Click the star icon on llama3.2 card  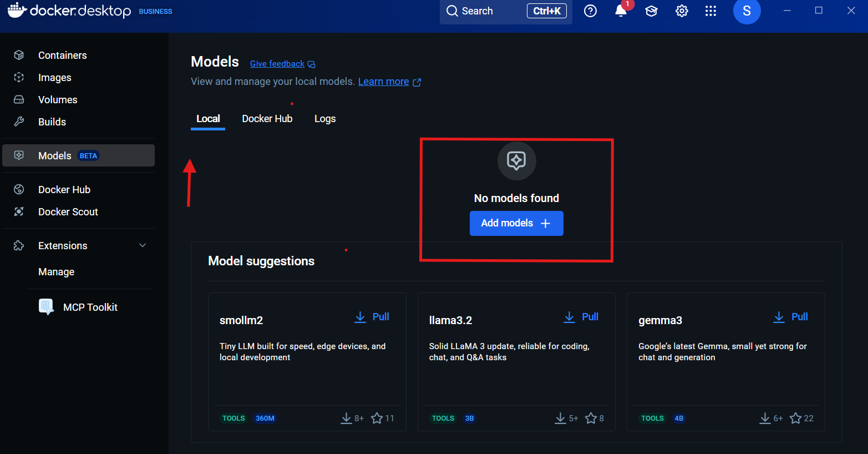click(591, 418)
